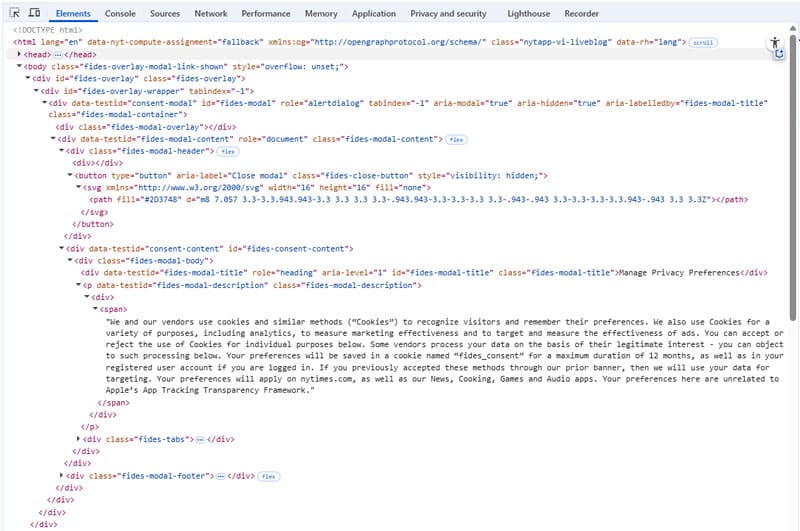Click the empty <div></div> line in header

pyautogui.click(x=97, y=163)
